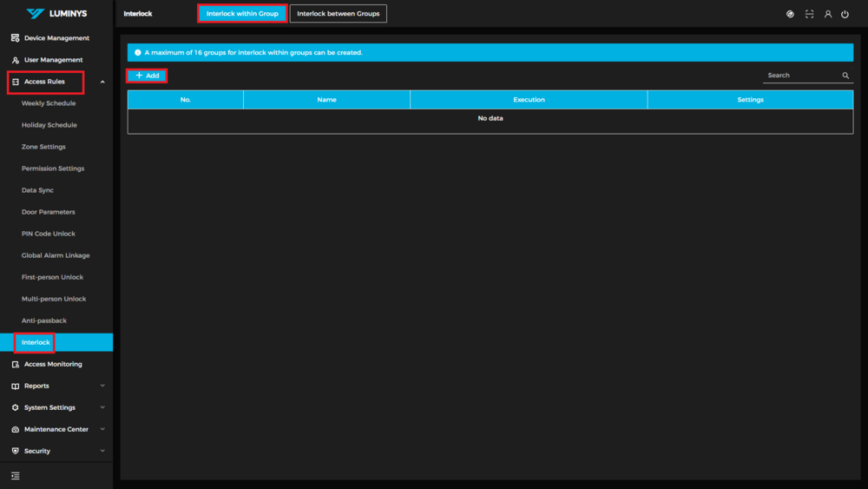Open Anti-passback settings page
868x489 pixels.
click(44, 320)
